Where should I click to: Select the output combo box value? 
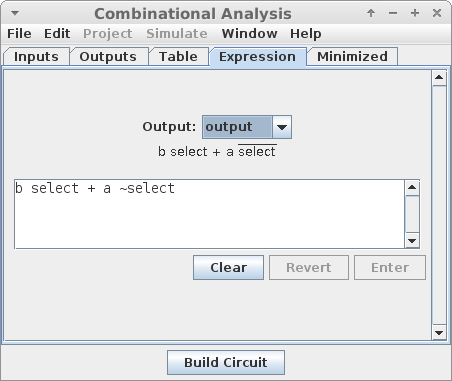click(x=237, y=127)
